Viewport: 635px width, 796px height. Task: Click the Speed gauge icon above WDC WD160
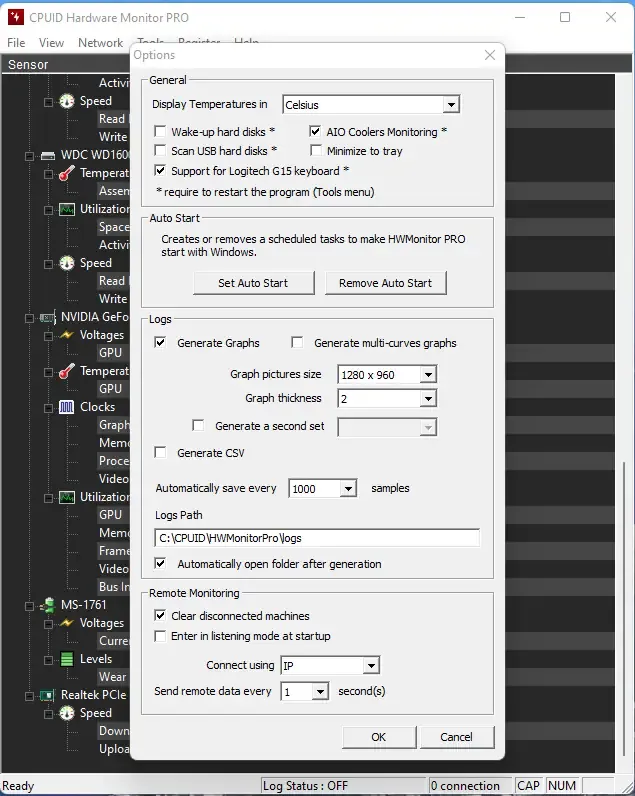click(x=66, y=101)
